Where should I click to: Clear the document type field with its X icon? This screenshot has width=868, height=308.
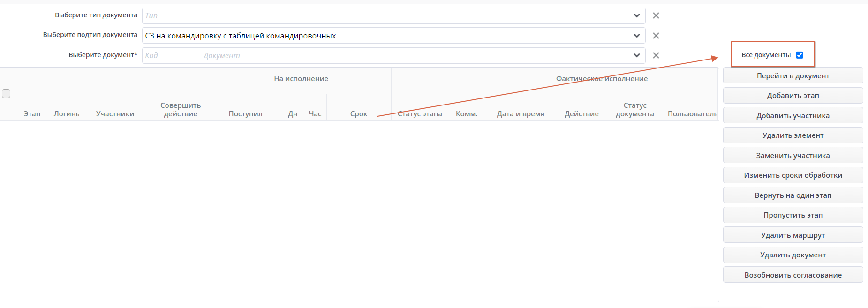(656, 15)
